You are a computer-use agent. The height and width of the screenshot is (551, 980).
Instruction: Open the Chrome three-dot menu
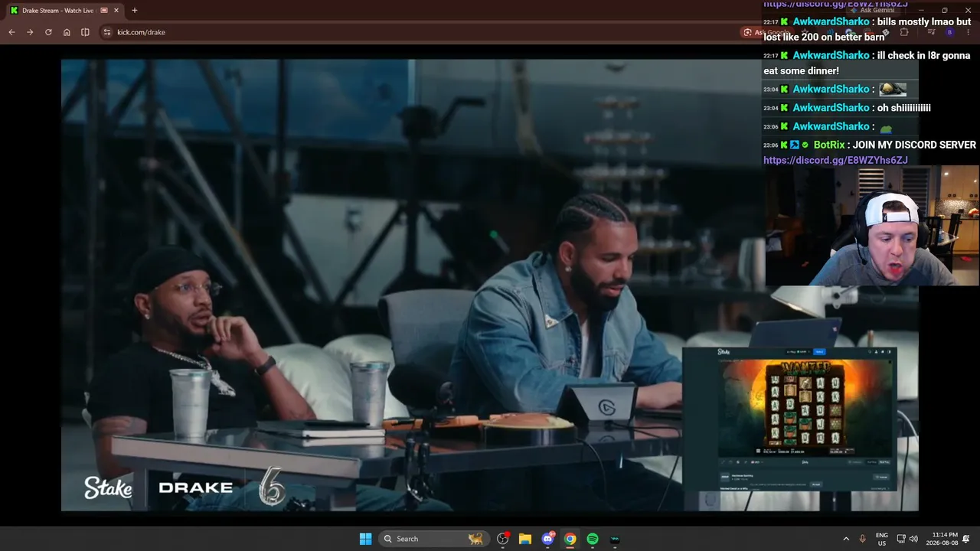coord(969,32)
